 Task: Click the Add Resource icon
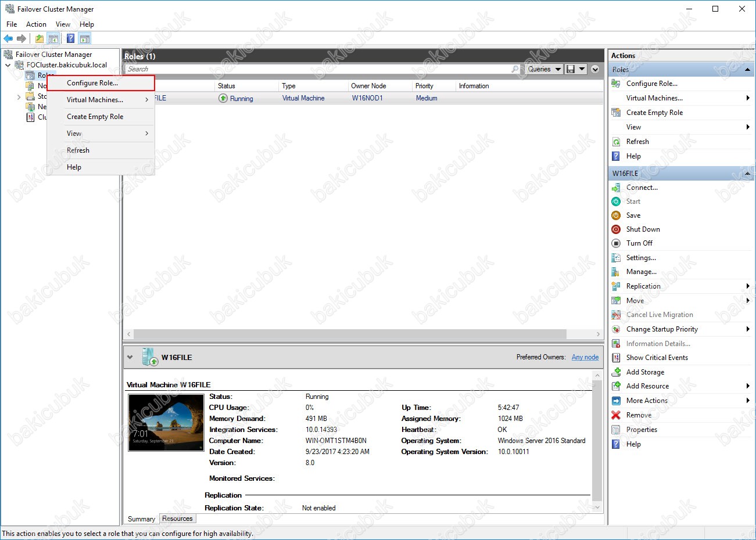[616, 386]
